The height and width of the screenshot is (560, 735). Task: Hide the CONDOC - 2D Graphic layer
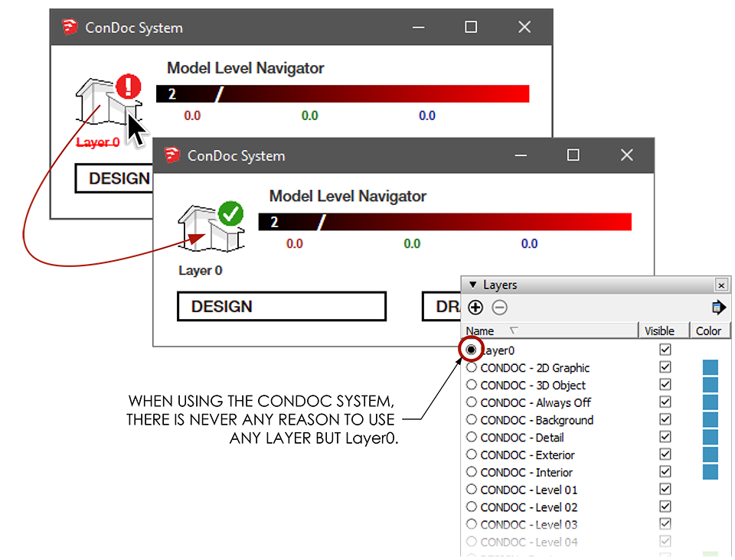(665, 366)
